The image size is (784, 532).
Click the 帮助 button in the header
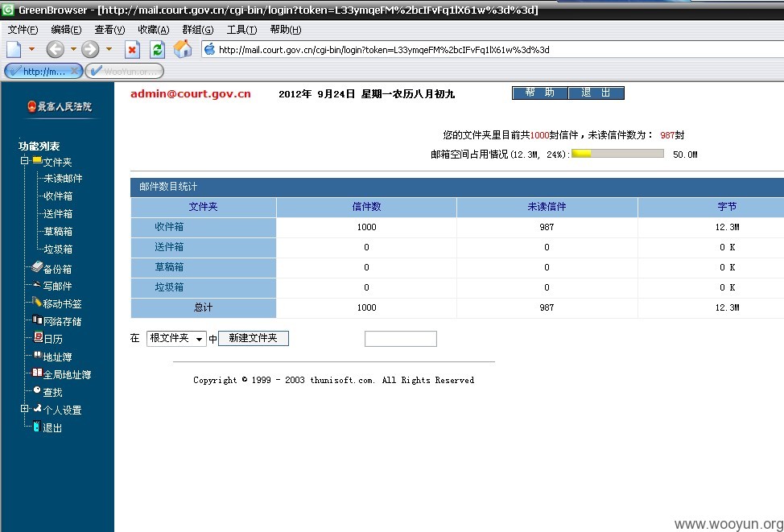tap(540, 93)
